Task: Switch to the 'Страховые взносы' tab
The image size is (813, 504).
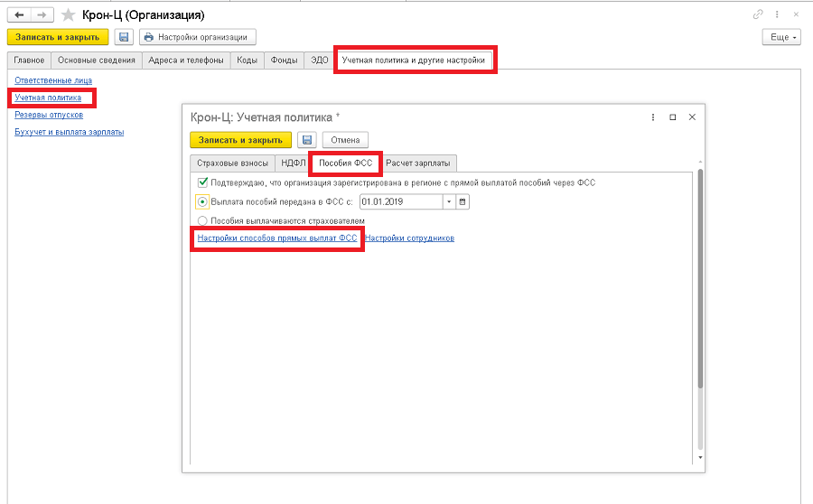Action: point(232,163)
